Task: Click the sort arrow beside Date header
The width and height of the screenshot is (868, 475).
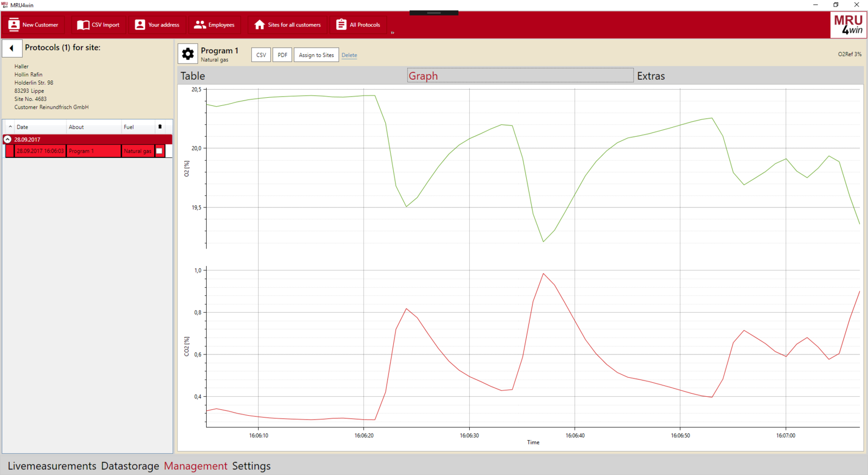Action: pos(10,127)
